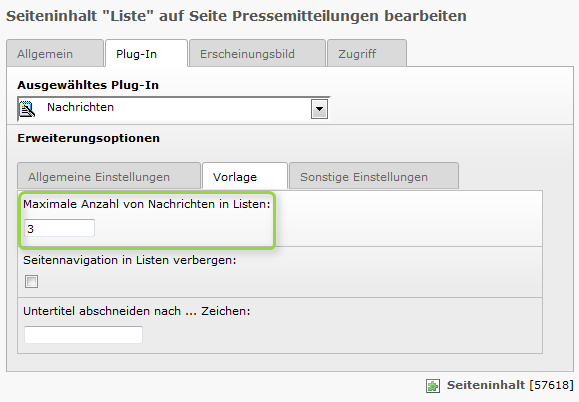Open the Ausgewähltes Plug-In dropdown arrow
This screenshot has width=579, height=402.
click(319, 109)
